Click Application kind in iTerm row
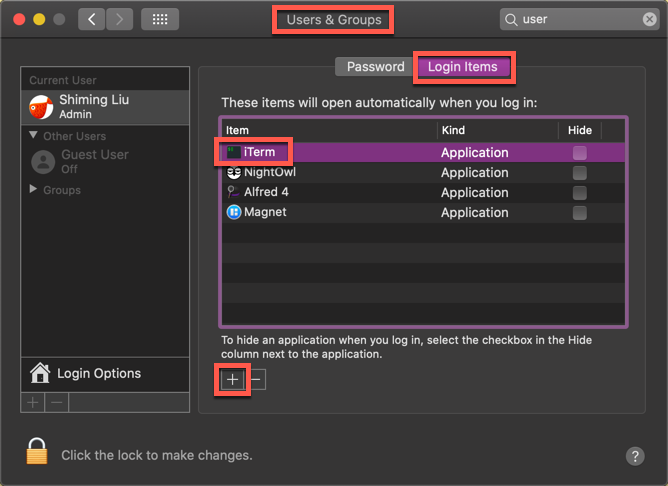 click(475, 152)
